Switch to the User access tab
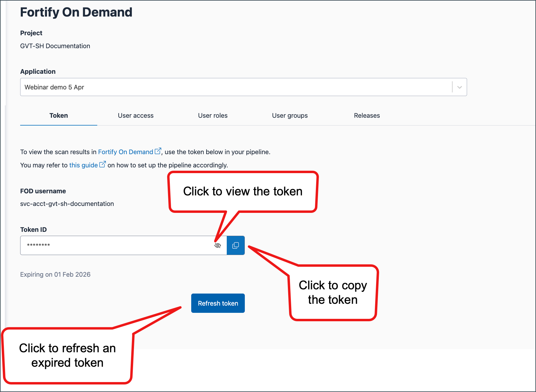536x392 pixels. coord(136,116)
